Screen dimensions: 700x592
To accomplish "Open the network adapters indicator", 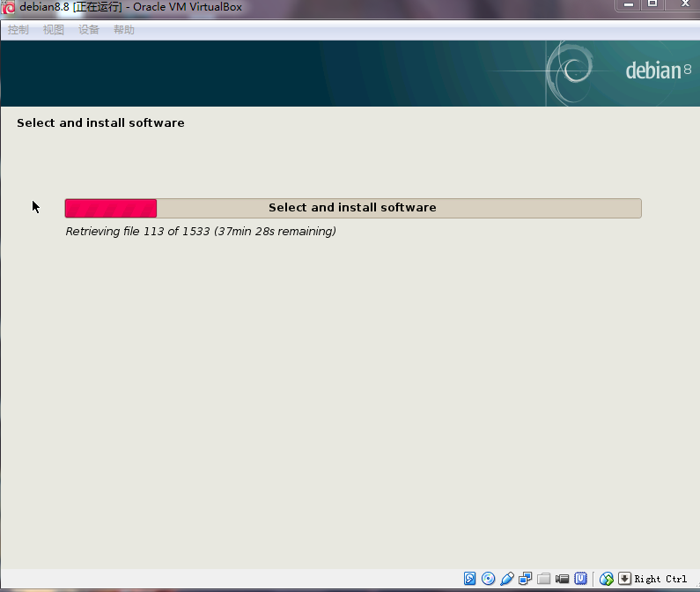I will point(526,579).
